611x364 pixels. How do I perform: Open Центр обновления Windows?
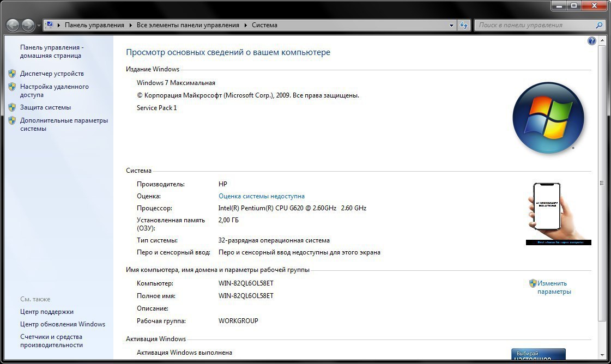coord(63,324)
